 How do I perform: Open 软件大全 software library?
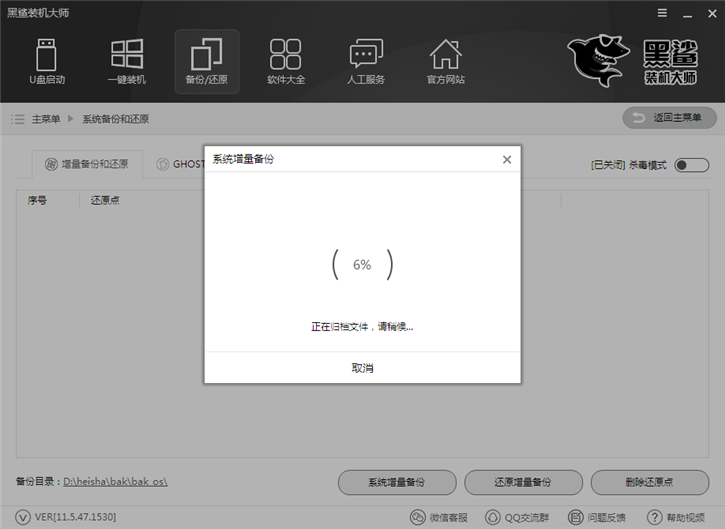pos(286,60)
